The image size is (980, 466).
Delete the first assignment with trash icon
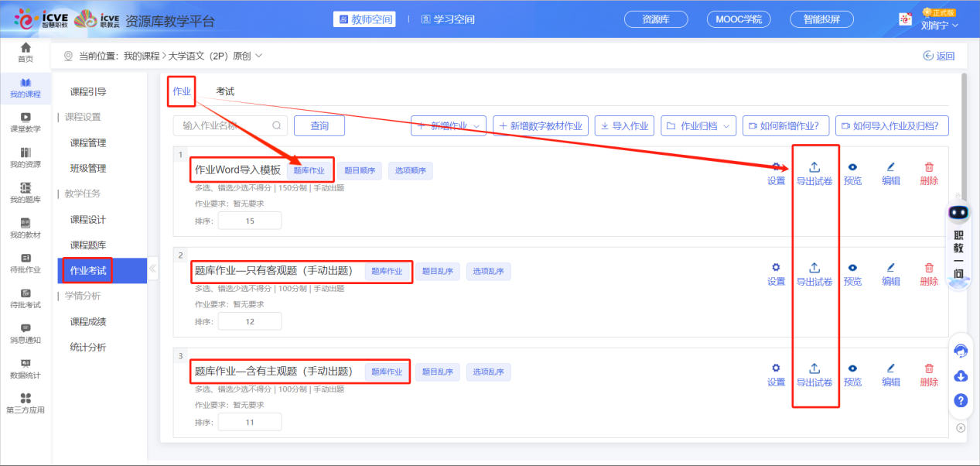(929, 167)
